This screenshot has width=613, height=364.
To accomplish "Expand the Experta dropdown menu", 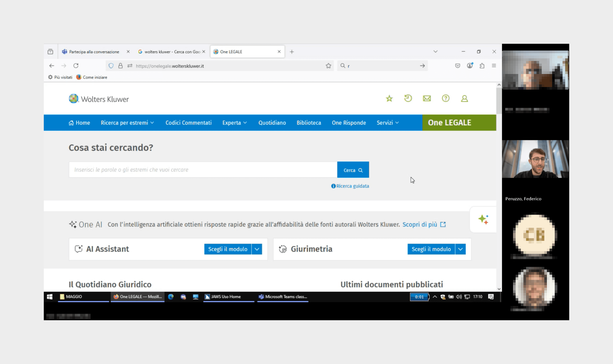I will (x=234, y=123).
